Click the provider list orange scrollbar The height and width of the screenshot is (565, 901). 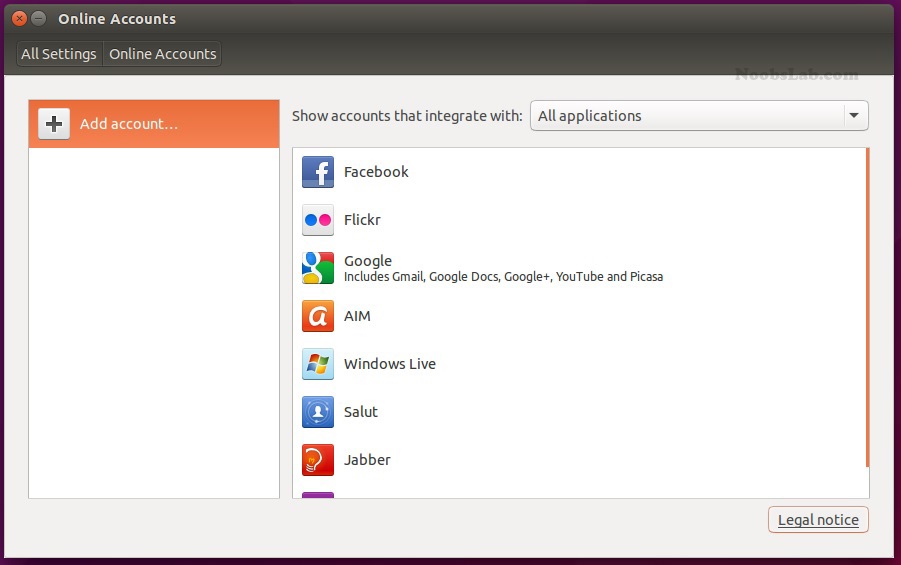(867, 308)
